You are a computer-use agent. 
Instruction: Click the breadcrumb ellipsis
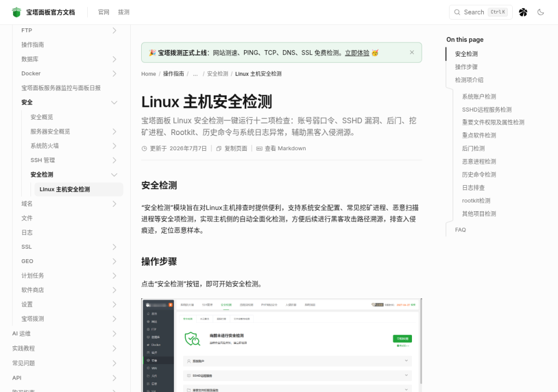click(x=195, y=74)
